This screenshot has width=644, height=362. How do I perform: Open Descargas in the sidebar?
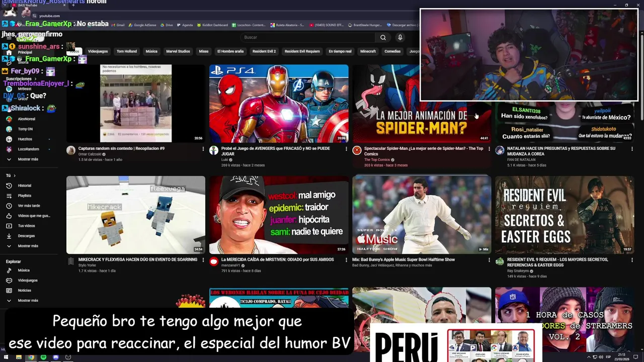26,236
